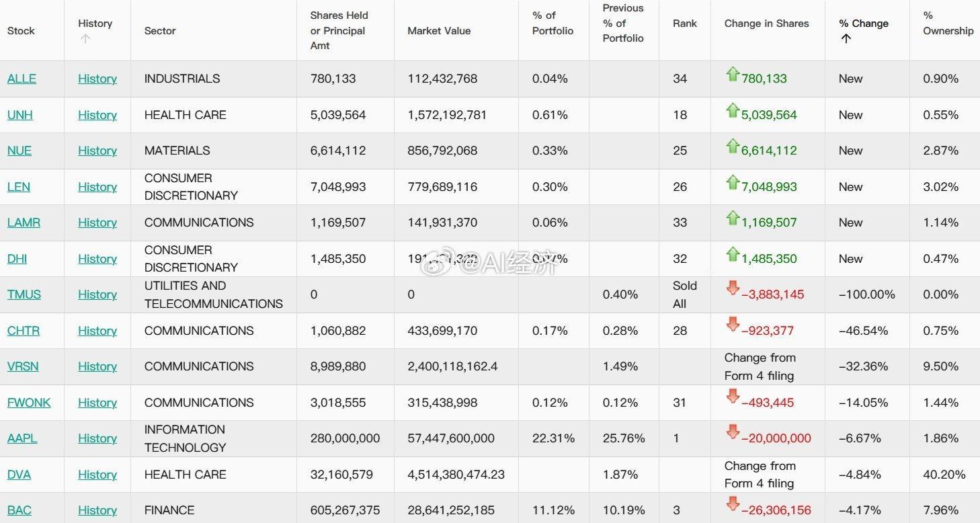Sort by Change in Shares header

(x=767, y=24)
